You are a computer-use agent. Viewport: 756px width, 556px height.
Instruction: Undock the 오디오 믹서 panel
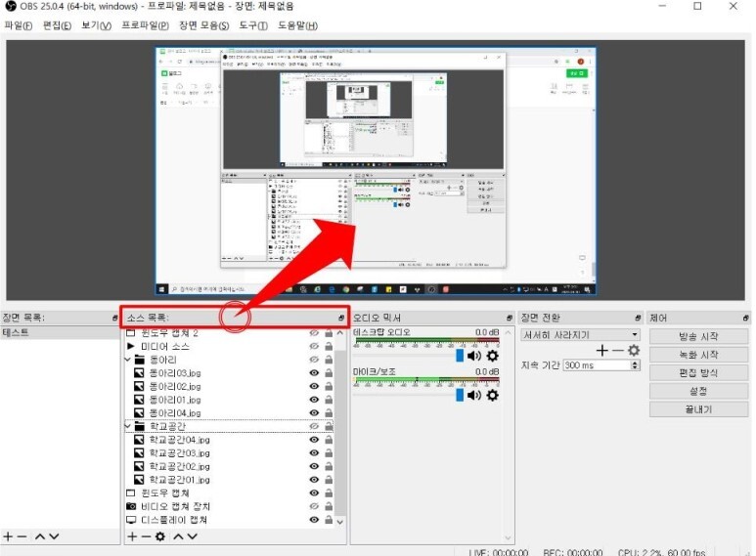[510, 318]
